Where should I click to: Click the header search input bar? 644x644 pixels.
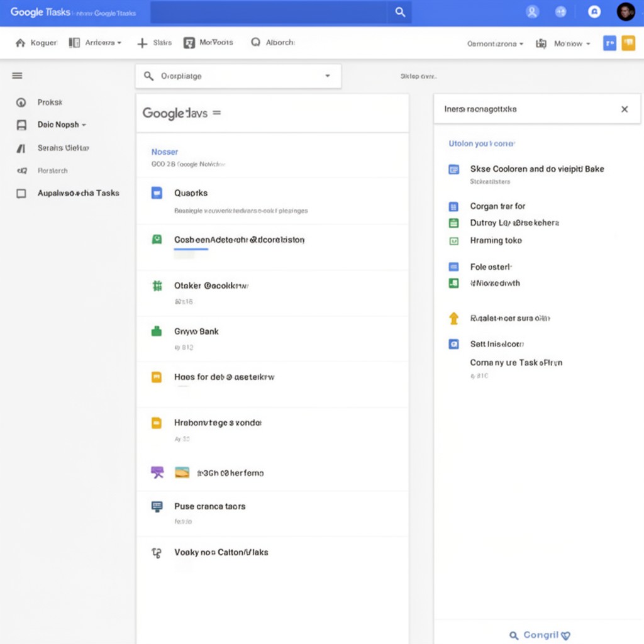269,12
